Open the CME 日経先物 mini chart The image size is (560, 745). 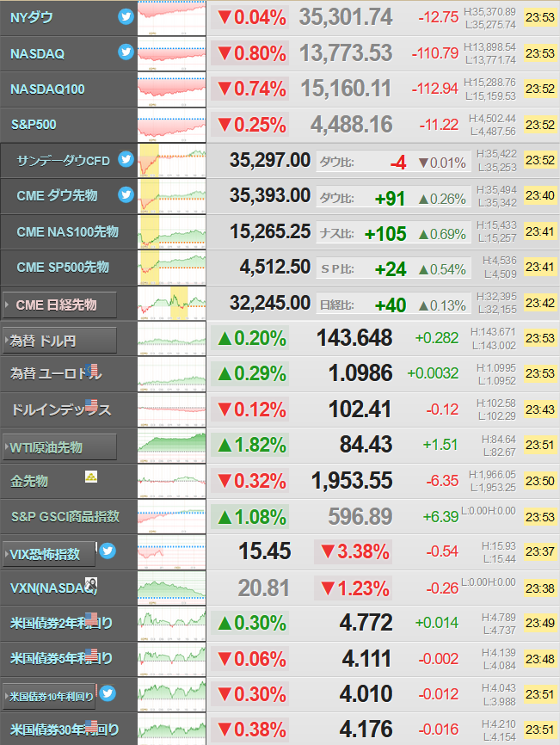tap(172, 303)
